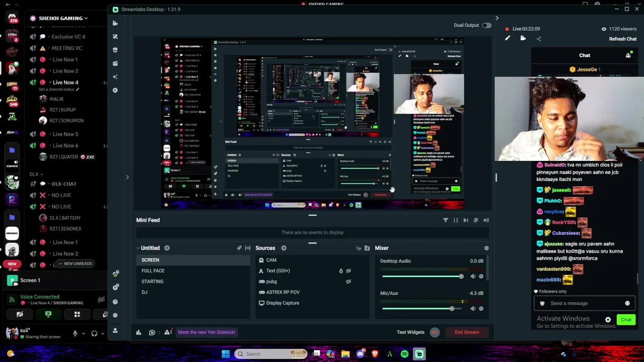The image size is (644, 362).
Task: Open the emoji picker in chat input
Action: pyautogui.click(x=627, y=303)
